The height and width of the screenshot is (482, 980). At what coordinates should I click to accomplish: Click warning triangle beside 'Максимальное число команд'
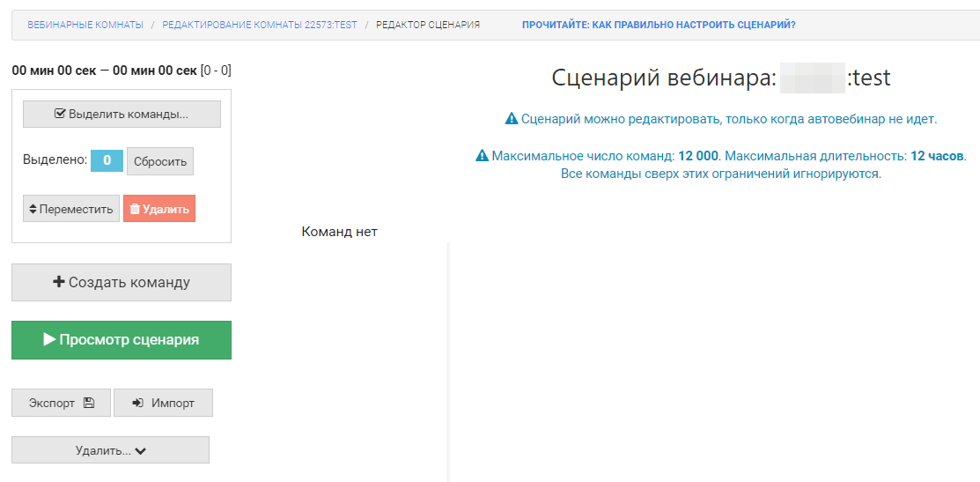[482, 156]
